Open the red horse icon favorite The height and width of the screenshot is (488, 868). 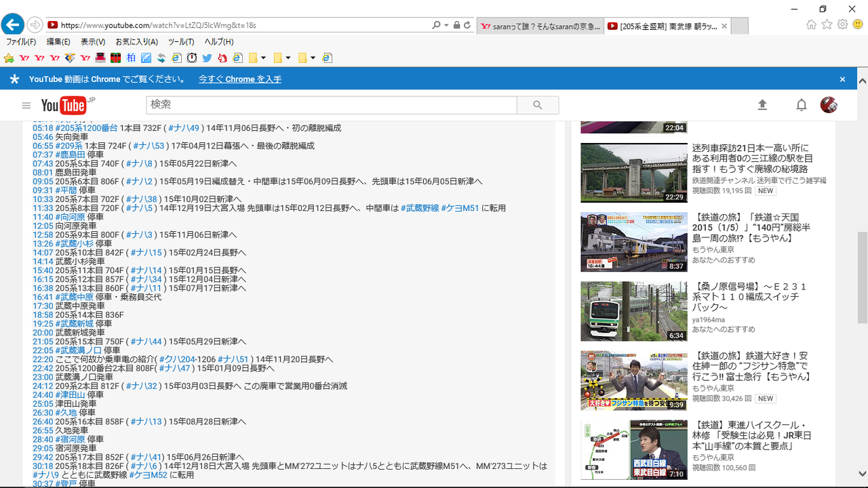(x=222, y=58)
